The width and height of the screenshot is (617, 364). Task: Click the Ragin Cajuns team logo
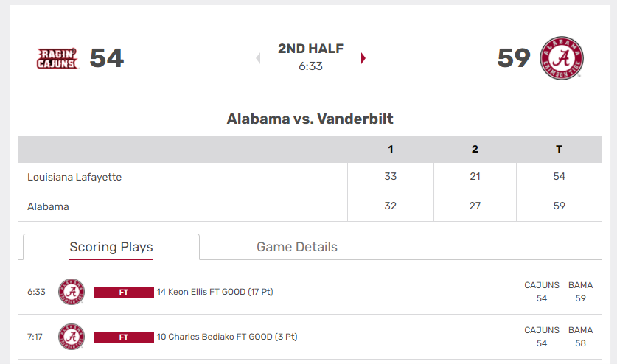click(57, 58)
